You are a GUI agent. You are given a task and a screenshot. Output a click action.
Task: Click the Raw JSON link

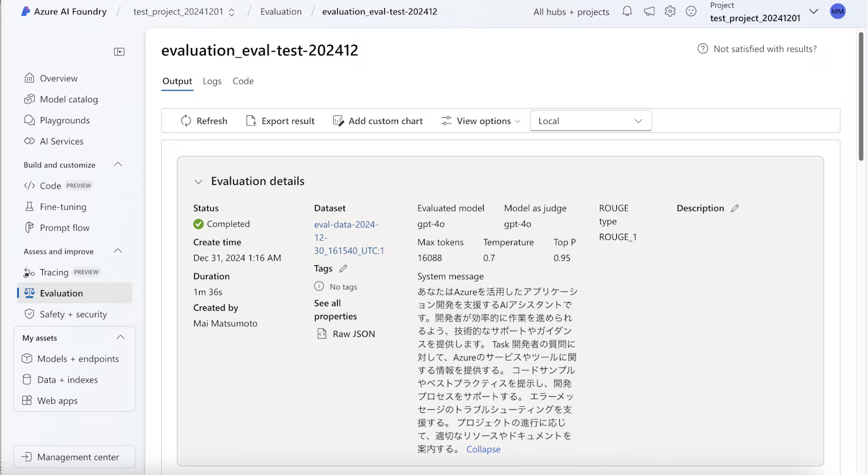coord(353,334)
